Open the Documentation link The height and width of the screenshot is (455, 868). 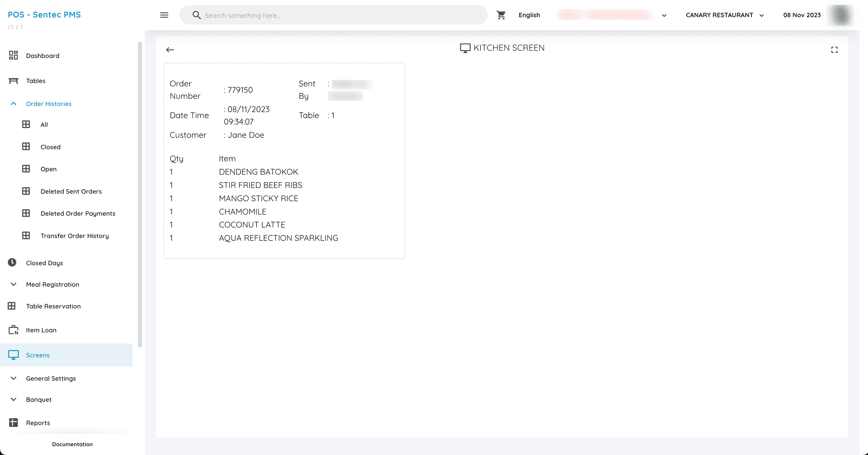(x=72, y=444)
